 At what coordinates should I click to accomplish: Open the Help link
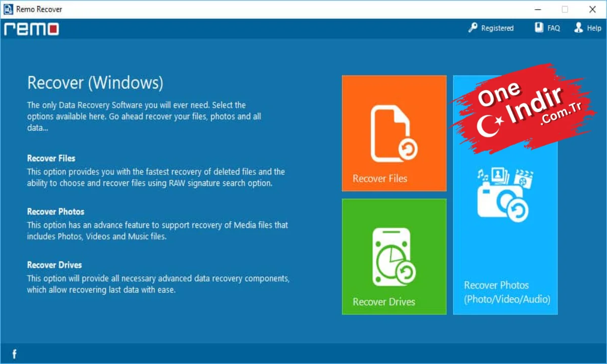(594, 28)
